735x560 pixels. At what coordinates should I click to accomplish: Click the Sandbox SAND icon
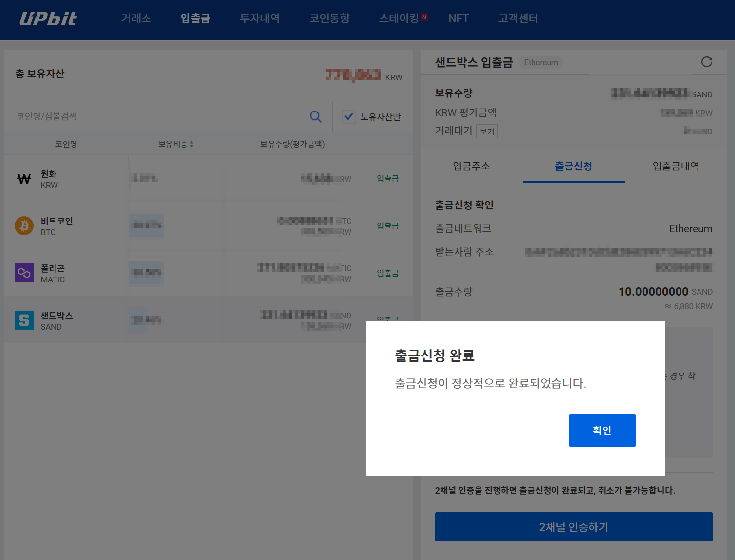[x=24, y=320]
